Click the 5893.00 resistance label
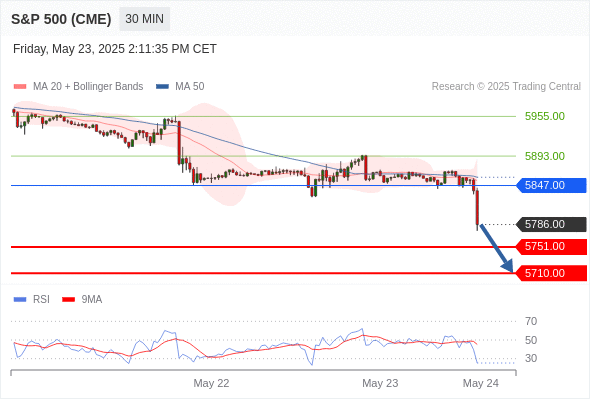 tap(545, 156)
